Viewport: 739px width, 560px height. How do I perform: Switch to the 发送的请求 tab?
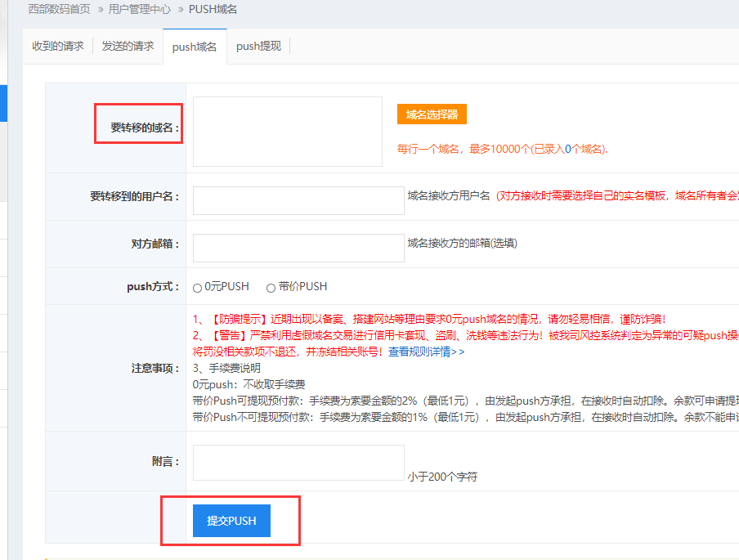pyautogui.click(x=128, y=46)
